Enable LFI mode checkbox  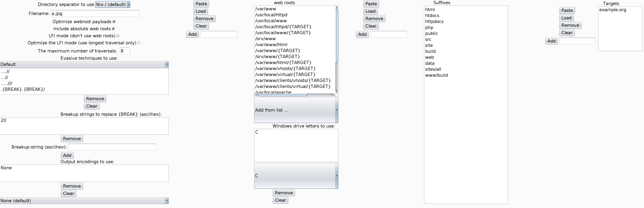tap(118, 36)
